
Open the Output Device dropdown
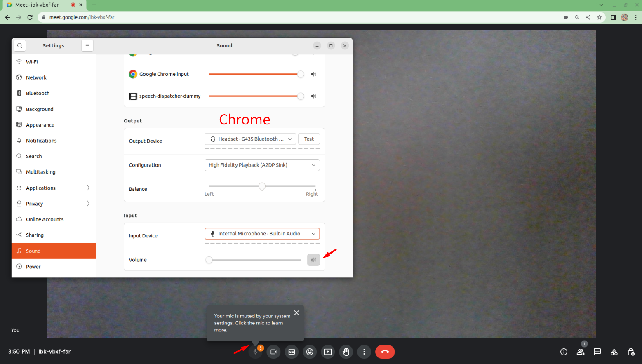(x=250, y=139)
